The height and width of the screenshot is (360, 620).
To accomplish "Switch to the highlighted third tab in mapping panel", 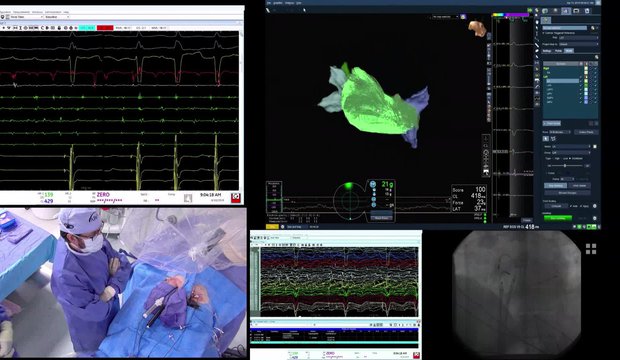I will click(x=569, y=51).
